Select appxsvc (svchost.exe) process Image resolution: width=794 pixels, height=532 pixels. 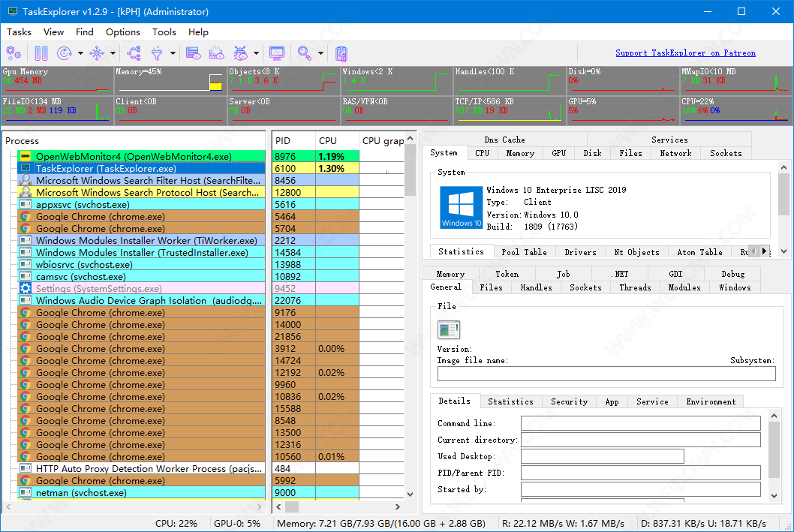tap(142, 205)
